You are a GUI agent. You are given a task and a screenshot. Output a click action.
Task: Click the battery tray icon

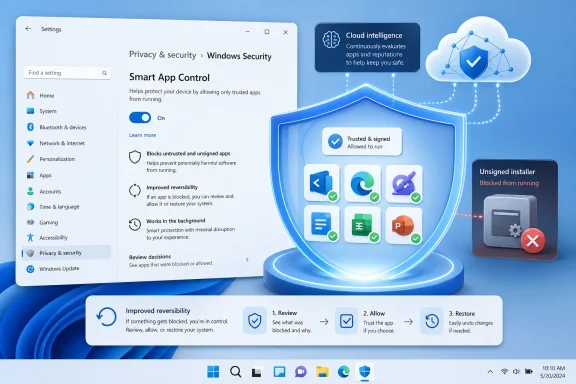point(529,372)
